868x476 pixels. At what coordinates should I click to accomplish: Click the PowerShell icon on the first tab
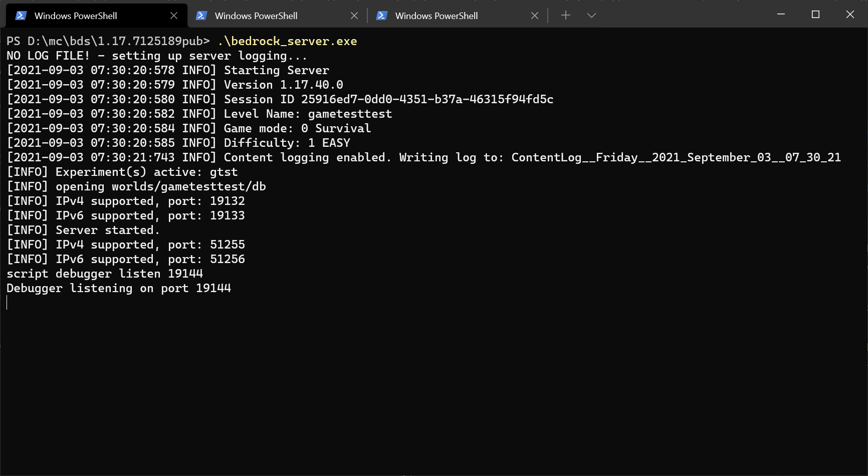coord(20,16)
